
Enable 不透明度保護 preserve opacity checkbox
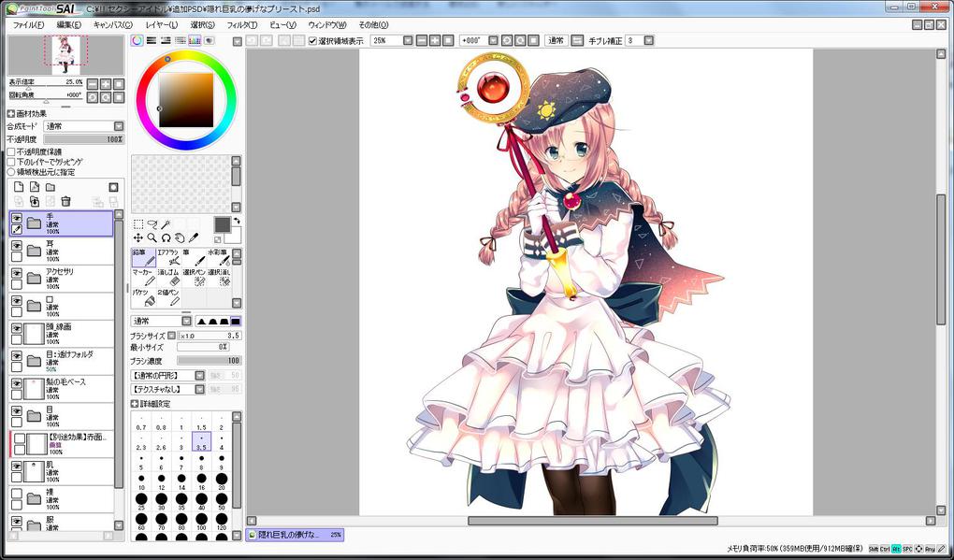(11, 152)
